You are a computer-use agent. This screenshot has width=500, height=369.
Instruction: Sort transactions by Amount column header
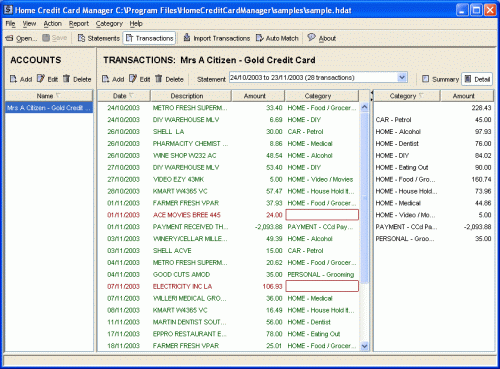[258, 96]
